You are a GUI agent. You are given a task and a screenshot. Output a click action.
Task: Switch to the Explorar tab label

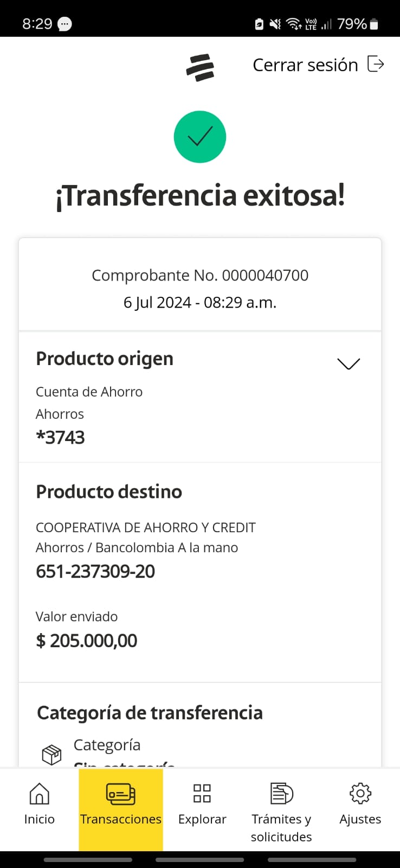202,819
